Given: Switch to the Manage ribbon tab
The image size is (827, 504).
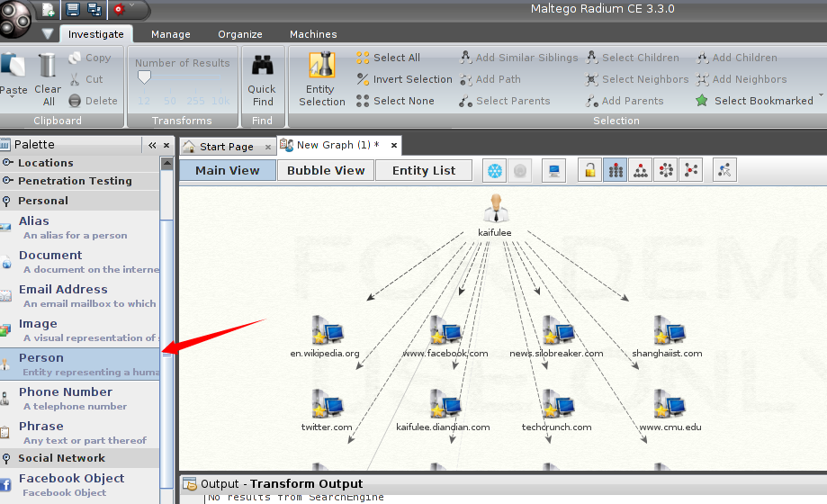Looking at the screenshot, I should coord(170,34).
